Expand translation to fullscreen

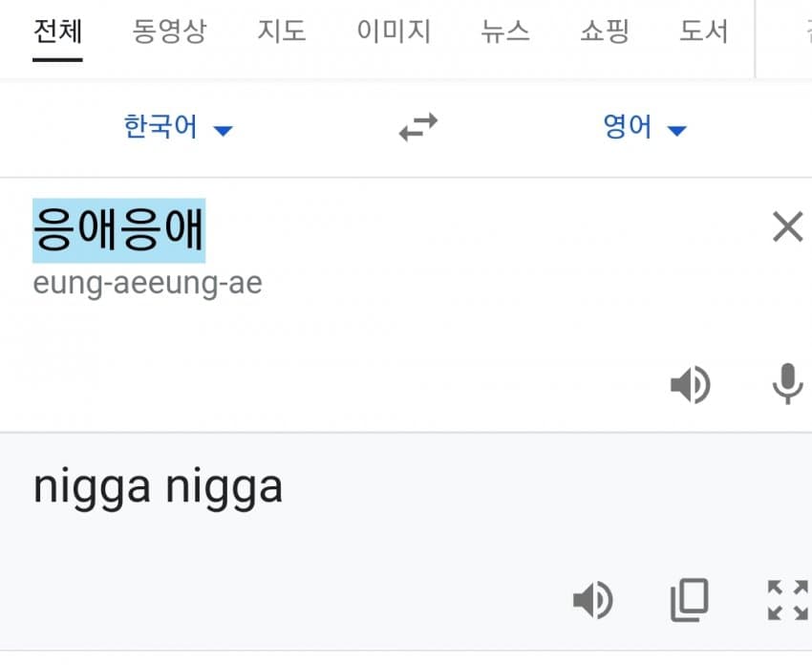point(788,600)
